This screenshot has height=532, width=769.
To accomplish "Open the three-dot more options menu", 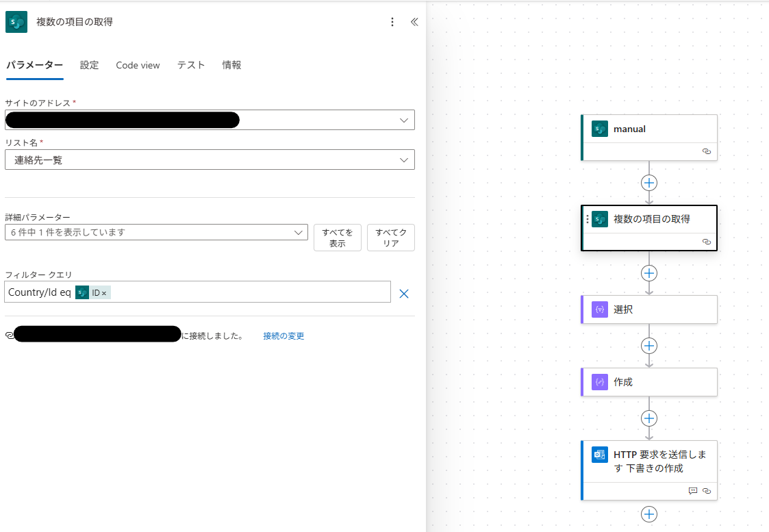I will pos(392,22).
